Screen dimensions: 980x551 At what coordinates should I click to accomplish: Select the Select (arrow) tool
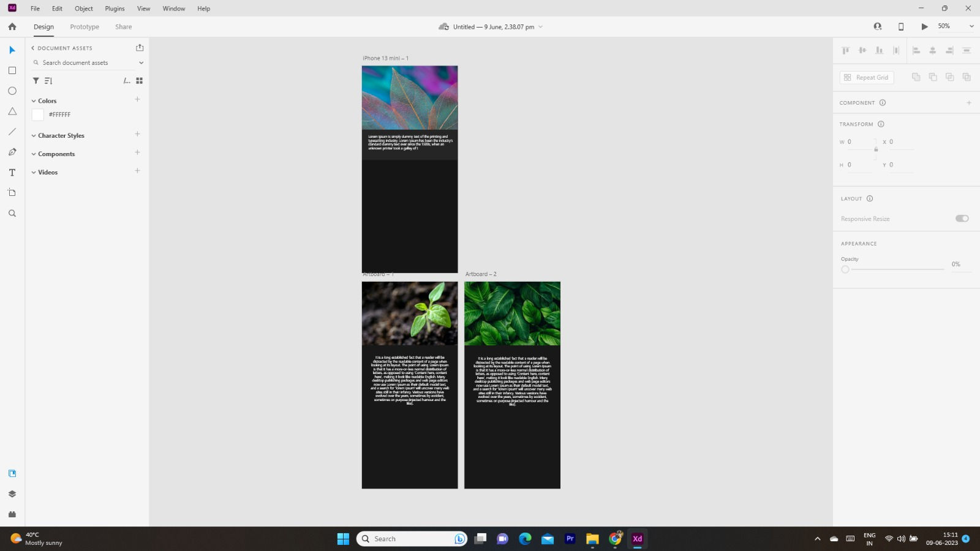(x=12, y=50)
